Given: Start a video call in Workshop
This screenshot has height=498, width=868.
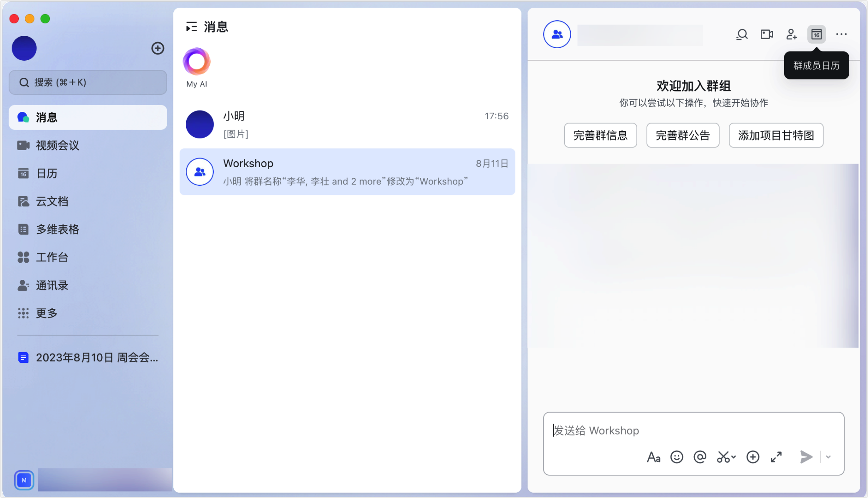Looking at the screenshot, I should pos(767,35).
